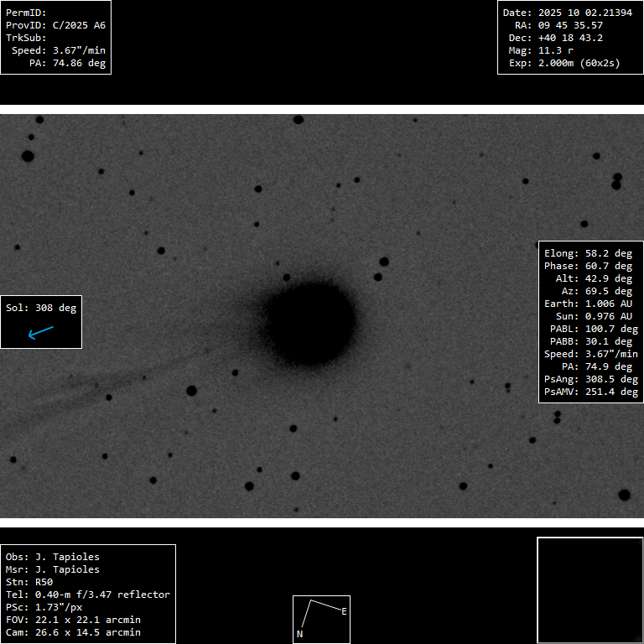Click the ProvID C/2025 A6 designation

click(x=55, y=25)
